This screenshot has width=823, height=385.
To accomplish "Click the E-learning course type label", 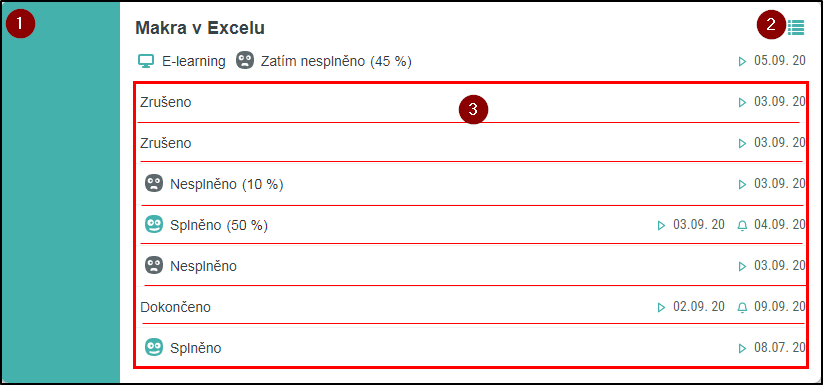I will (x=194, y=61).
